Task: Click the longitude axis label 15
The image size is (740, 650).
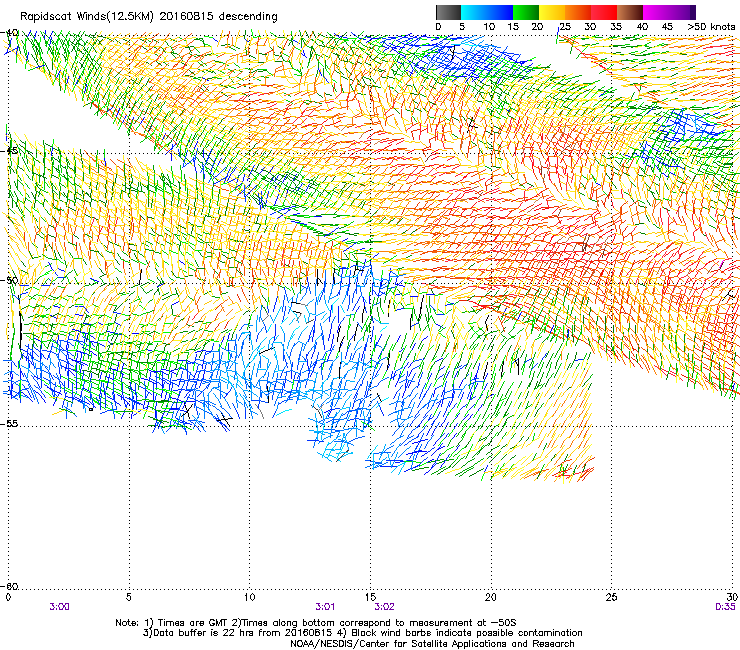Action: [370, 598]
